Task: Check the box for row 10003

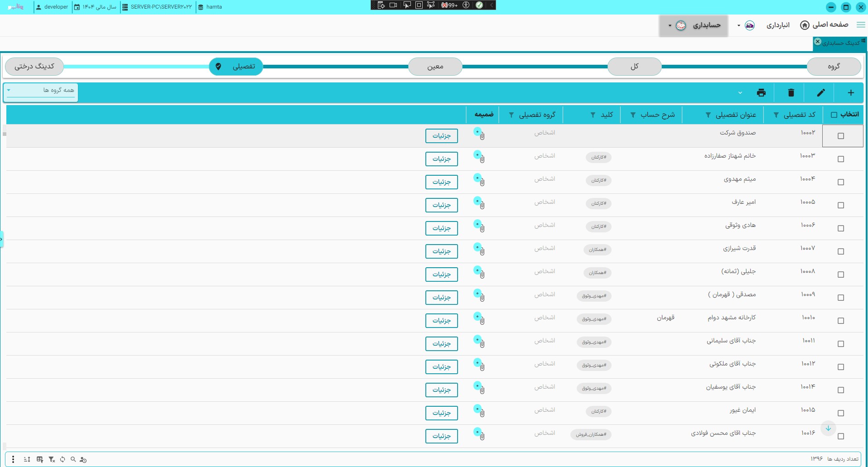Action: coord(841,159)
